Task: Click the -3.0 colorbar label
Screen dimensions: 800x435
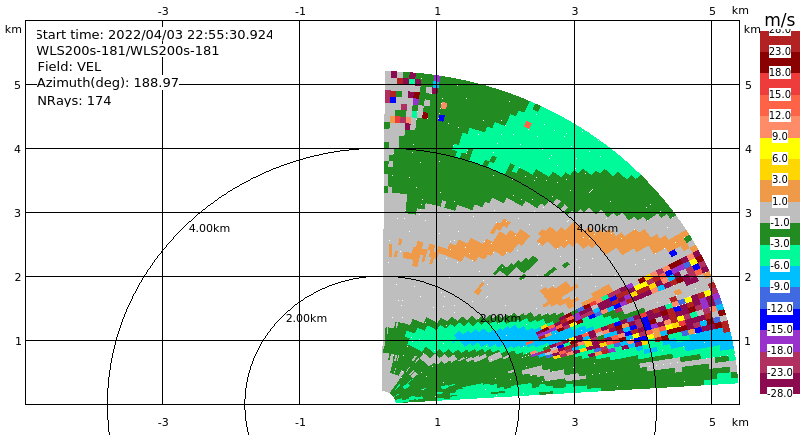Action: (x=780, y=244)
